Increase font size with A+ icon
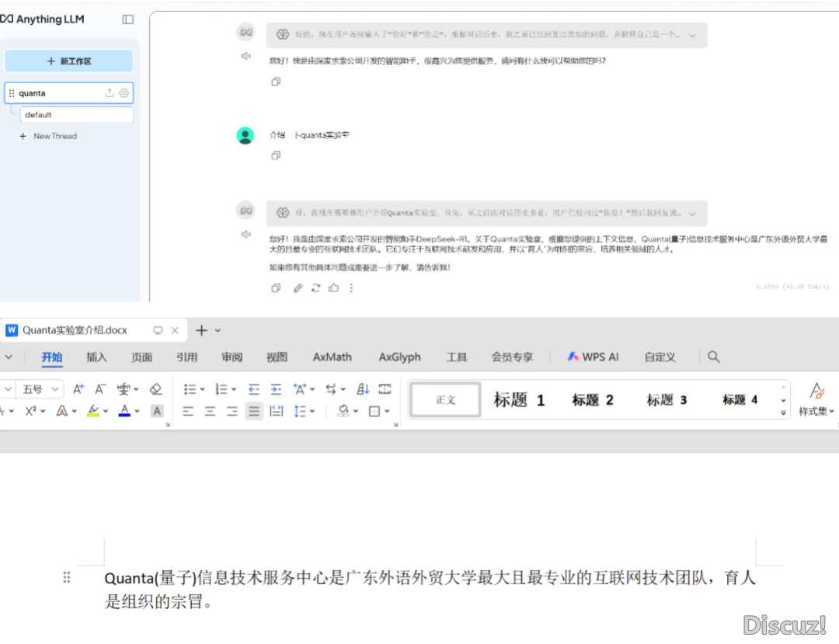 click(x=78, y=389)
